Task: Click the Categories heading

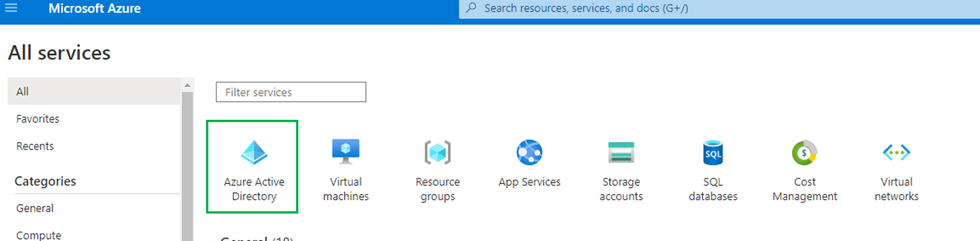Action: [45, 181]
